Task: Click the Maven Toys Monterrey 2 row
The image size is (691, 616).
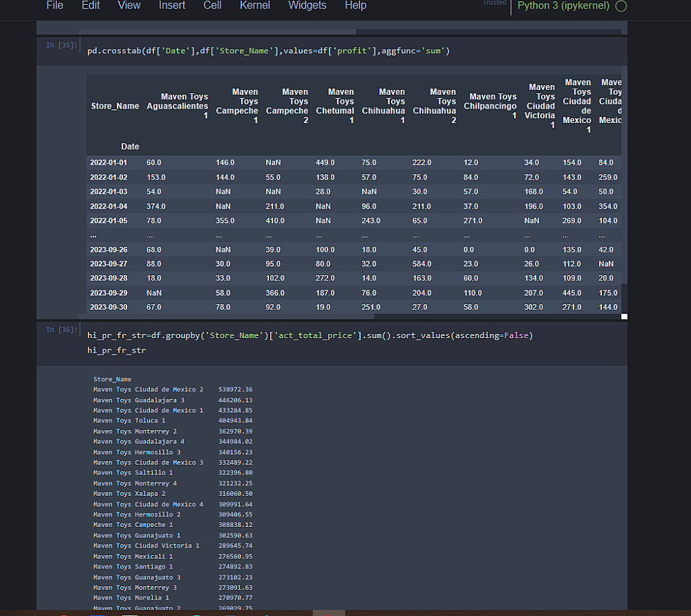Action: (173, 431)
